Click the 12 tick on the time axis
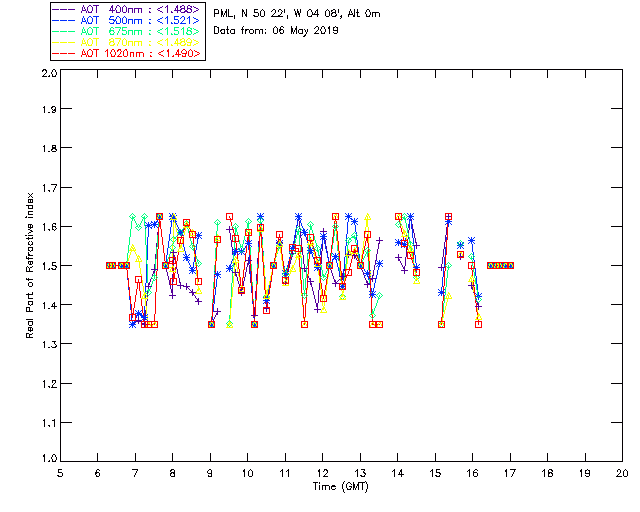Viewport: 640px width, 512px height. (x=323, y=472)
